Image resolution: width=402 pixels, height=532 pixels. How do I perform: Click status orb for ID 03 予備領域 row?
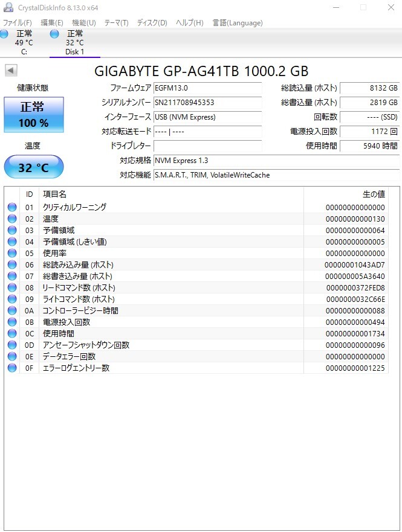tap(12, 230)
